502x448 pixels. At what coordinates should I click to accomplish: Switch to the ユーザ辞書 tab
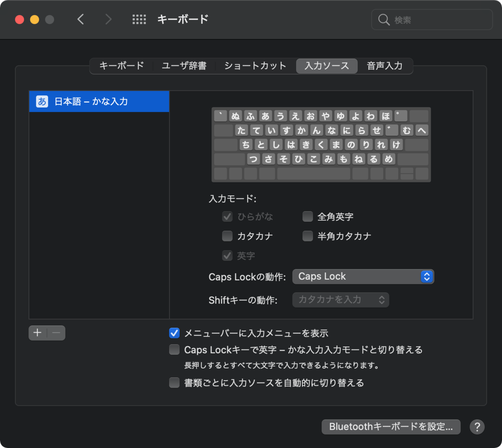[184, 66]
